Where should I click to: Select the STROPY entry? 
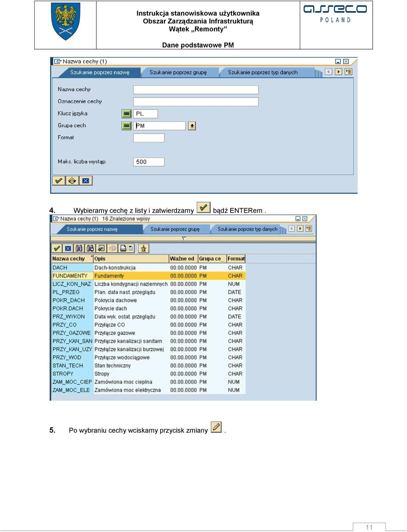coord(72,374)
